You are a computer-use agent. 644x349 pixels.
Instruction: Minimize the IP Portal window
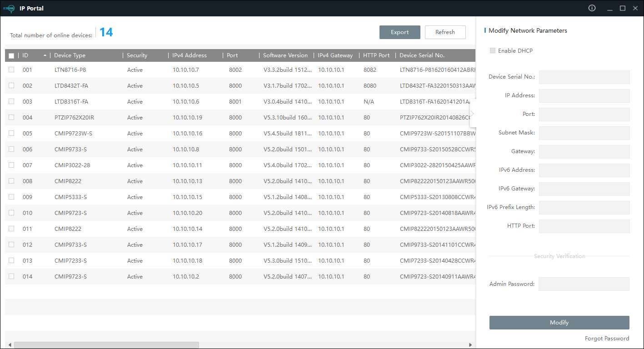point(609,8)
